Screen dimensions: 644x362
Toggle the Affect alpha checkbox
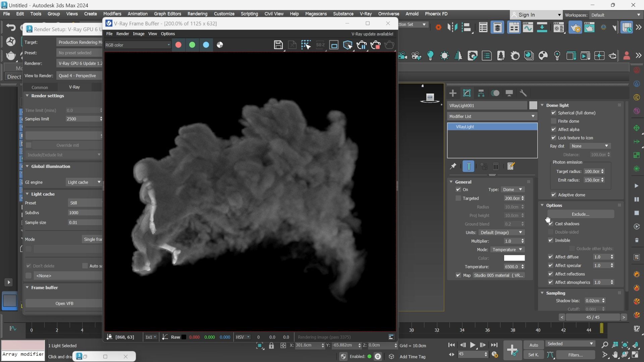[553, 129]
